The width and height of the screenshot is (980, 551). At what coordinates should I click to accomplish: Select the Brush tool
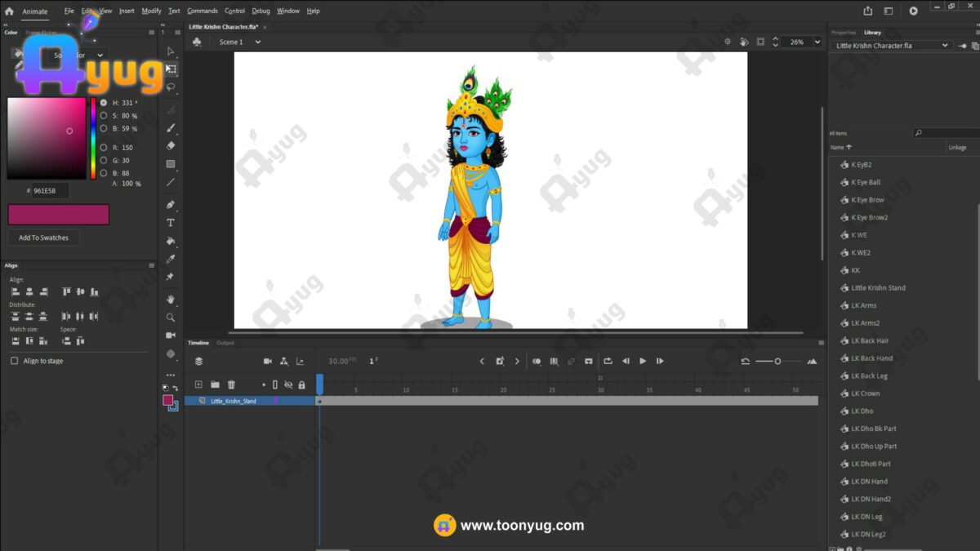(x=171, y=128)
